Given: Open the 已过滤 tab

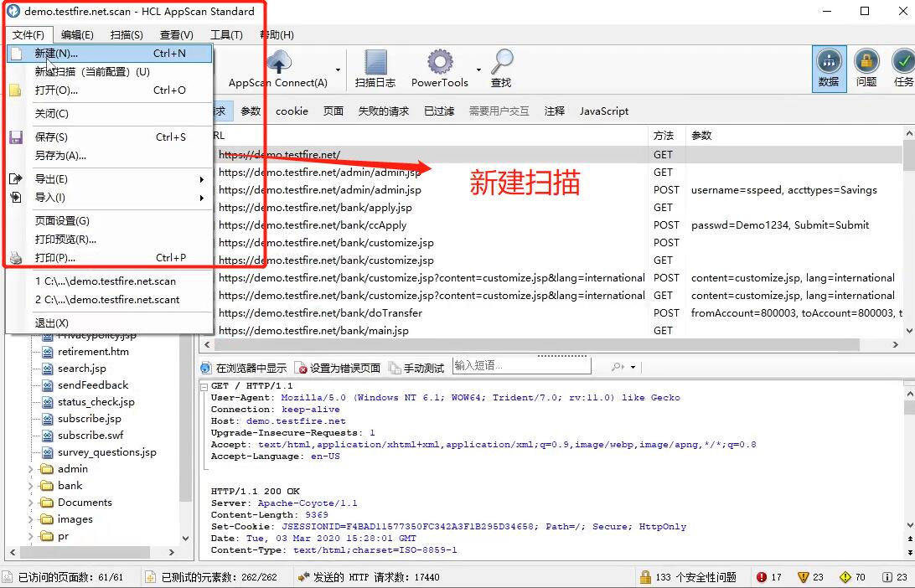Looking at the screenshot, I should click(x=439, y=111).
